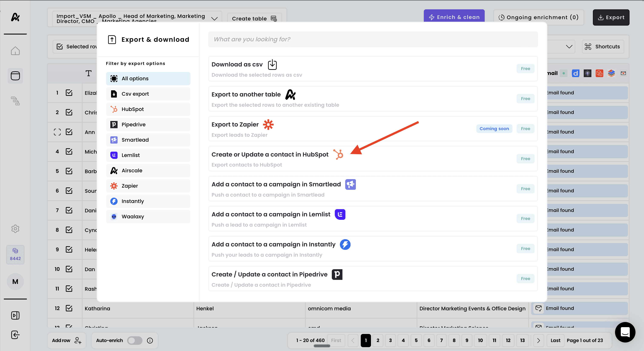Uncheck row 1 checkbox
This screenshot has height=351, width=644.
(x=69, y=93)
